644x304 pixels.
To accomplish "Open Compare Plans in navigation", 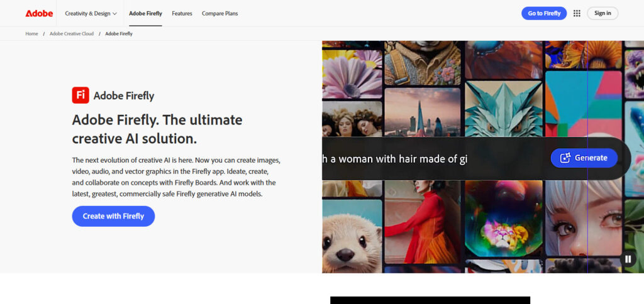I will click(x=219, y=14).
